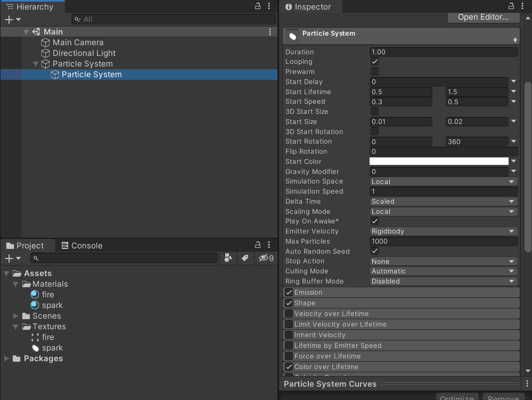Open the Emitter Velocity Rigidbody dropdown

tap(443, 231)
